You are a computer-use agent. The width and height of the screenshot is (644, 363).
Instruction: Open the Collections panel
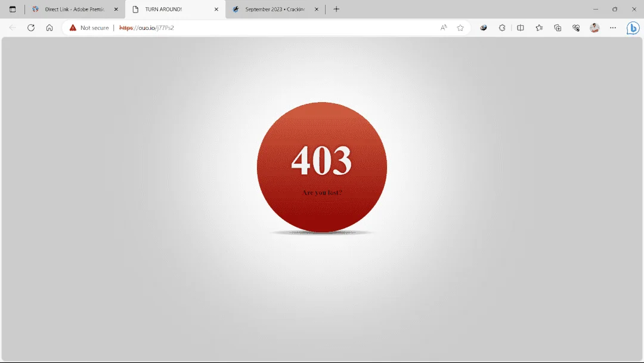(x=558, y=27)
